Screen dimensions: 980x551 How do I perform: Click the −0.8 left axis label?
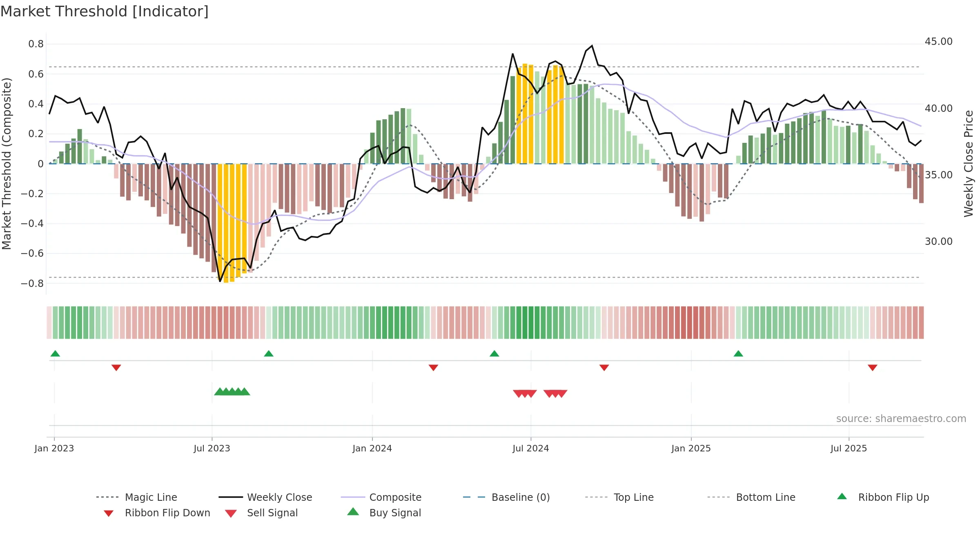point(32,284)
